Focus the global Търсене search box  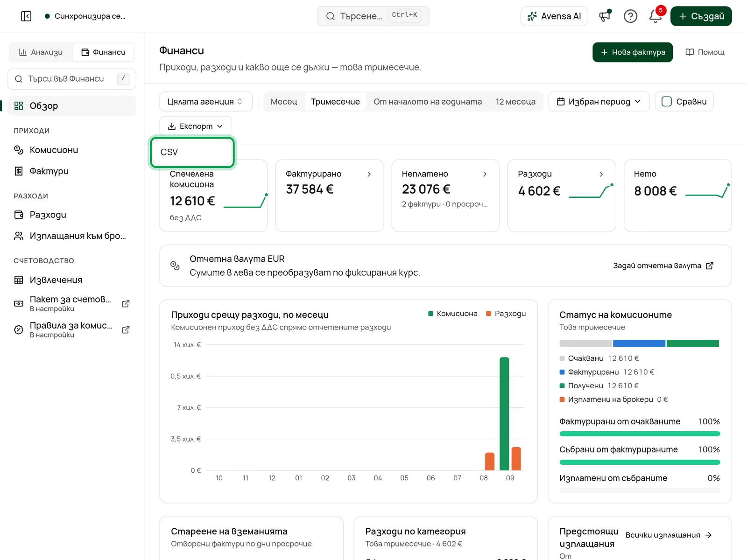[373, 16]
